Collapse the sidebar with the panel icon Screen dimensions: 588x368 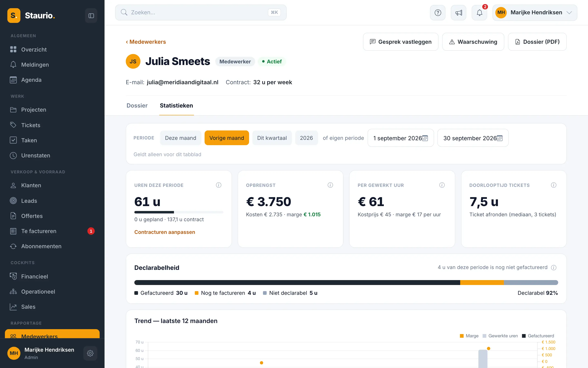[x=91, y=16]
